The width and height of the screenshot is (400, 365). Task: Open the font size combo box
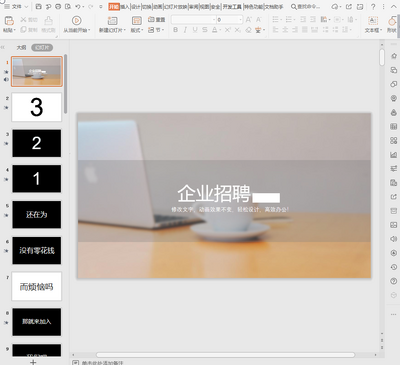point(230,20)
